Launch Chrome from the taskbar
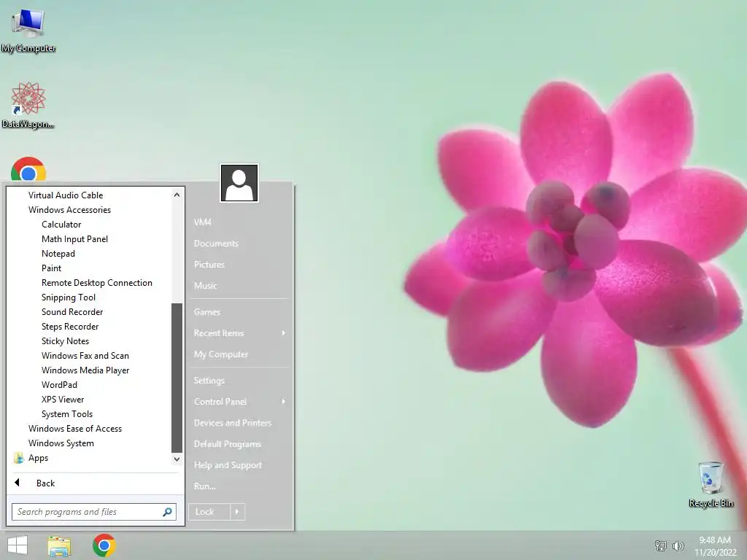 [x=104, y=545]
